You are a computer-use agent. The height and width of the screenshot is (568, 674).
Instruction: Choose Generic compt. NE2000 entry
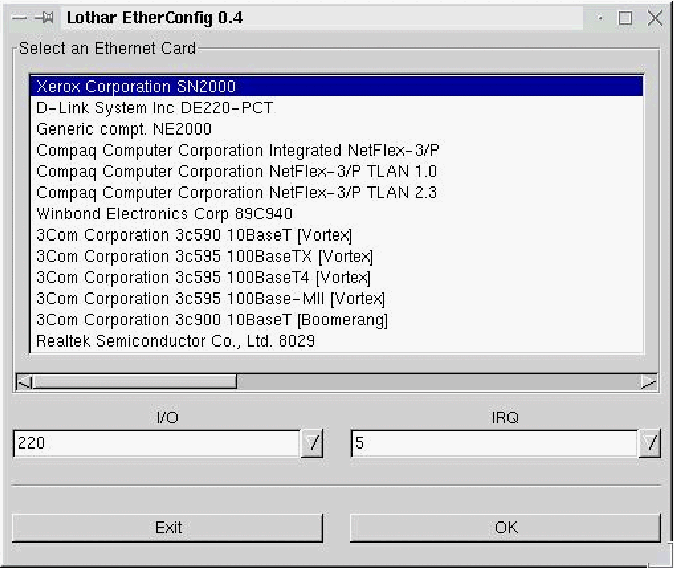coord(337,129)
